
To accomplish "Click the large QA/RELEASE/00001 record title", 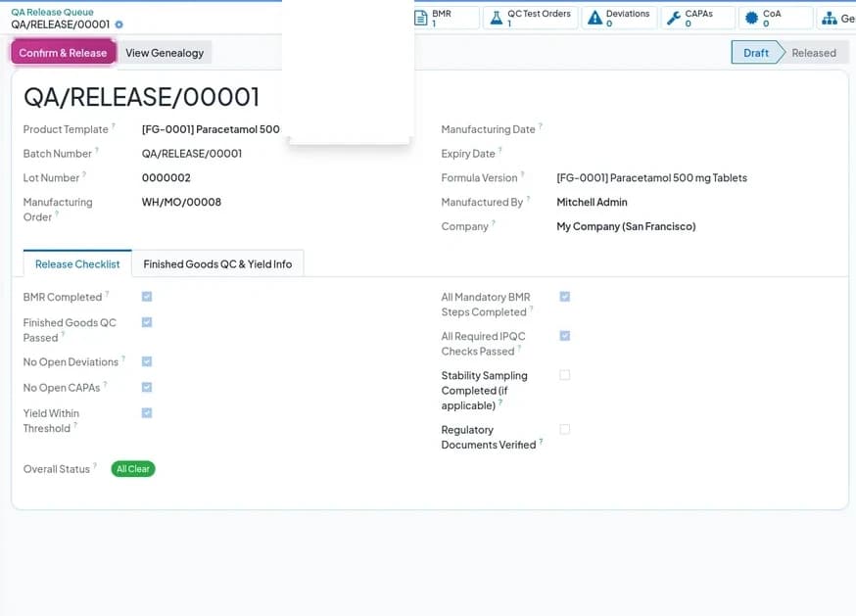I will point(141,97).
